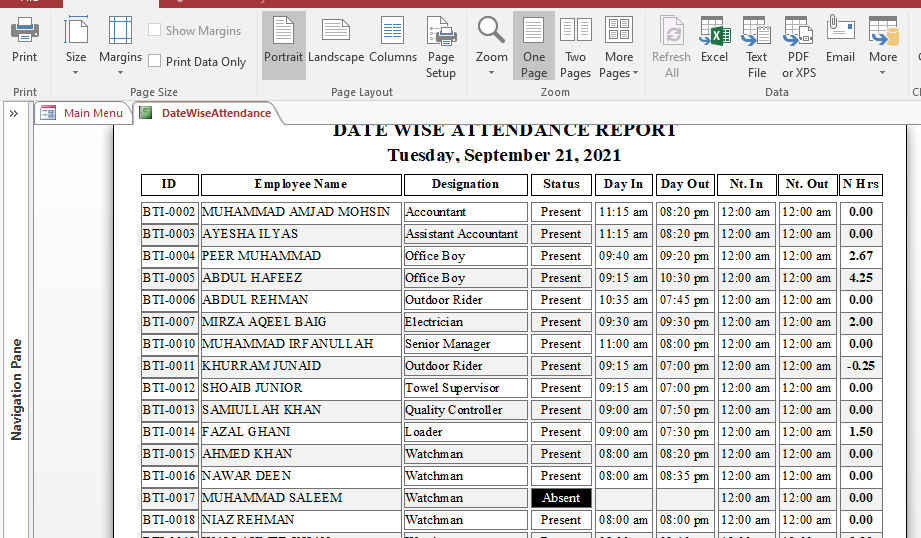Image resolution: width=921 pixels, height=538 pixels.
Task: Open the Size paper dropdown
Action: (x=76, y=46)
